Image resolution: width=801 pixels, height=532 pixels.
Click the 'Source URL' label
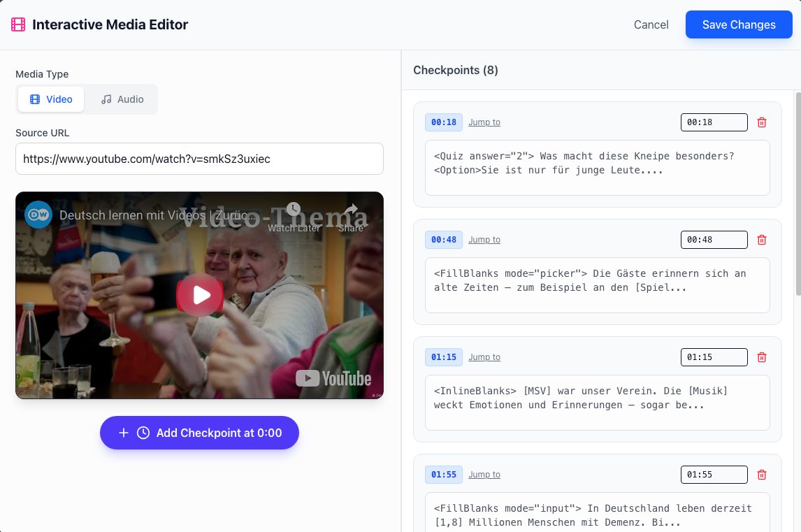click(43, 133)
